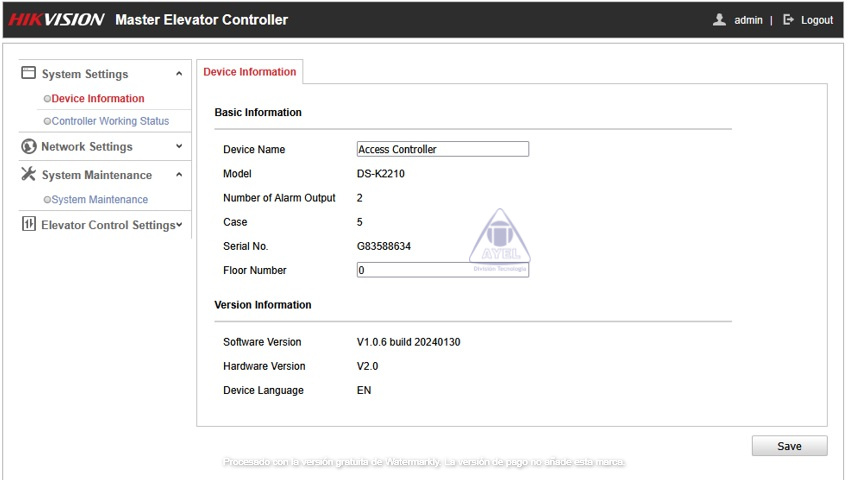The height and width of the screenshot is (480, 849).
Task: Click the System Maintenance wrench icon
Action: click(28, 175)
